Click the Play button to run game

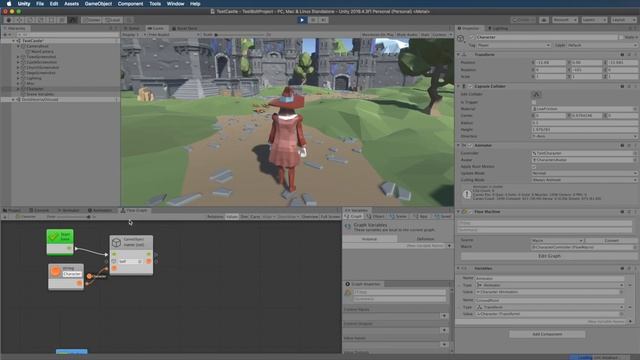pos(302,20)
